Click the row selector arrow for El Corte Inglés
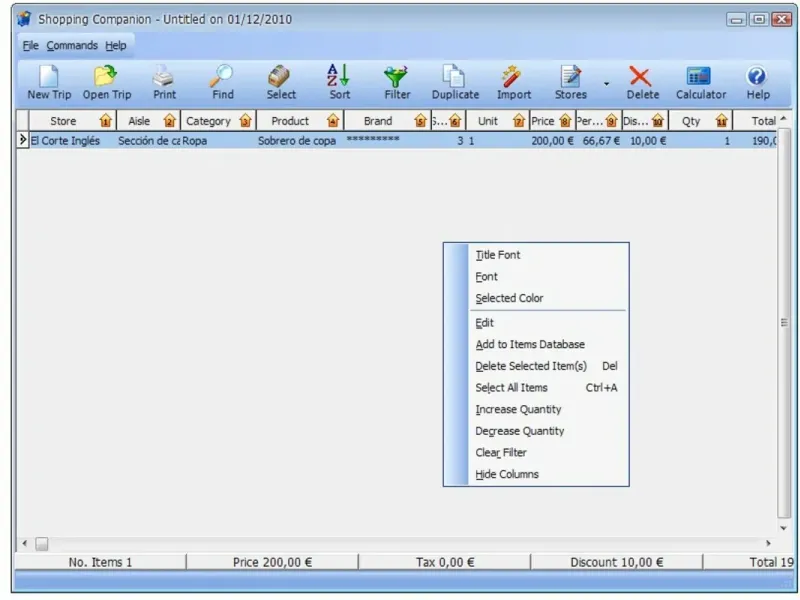This screenshot has height=600, width=800. [22, 140]
